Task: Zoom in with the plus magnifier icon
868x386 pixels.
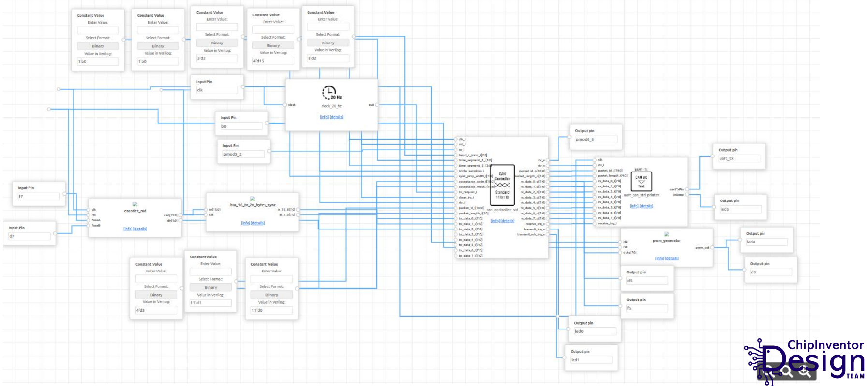Action: [x=805, y=371]
